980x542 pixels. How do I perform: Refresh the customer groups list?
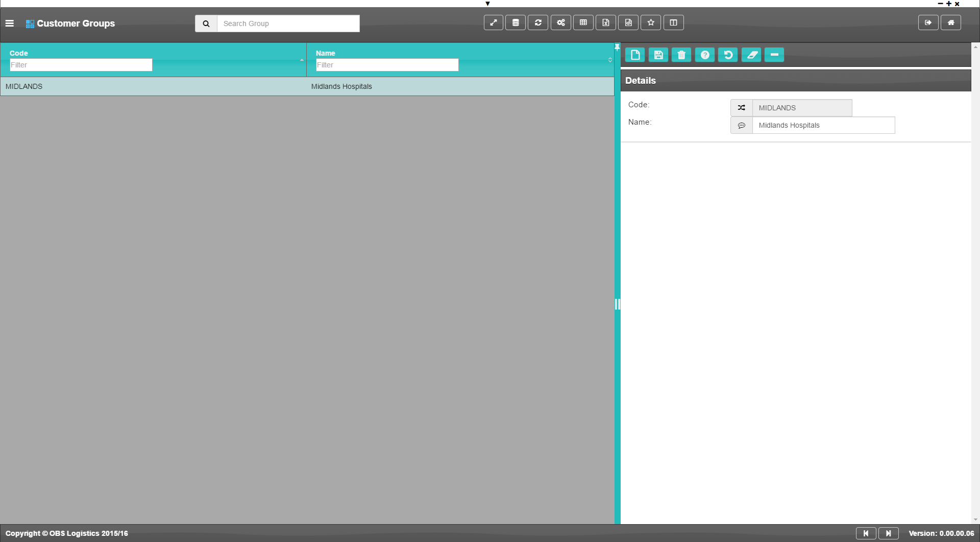[x=538, y=22]
